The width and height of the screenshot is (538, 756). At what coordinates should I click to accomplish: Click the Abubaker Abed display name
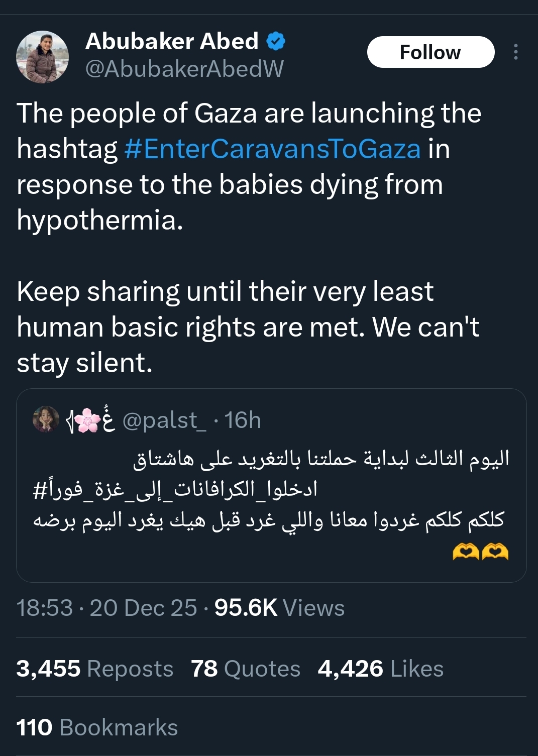click(172, 41)
